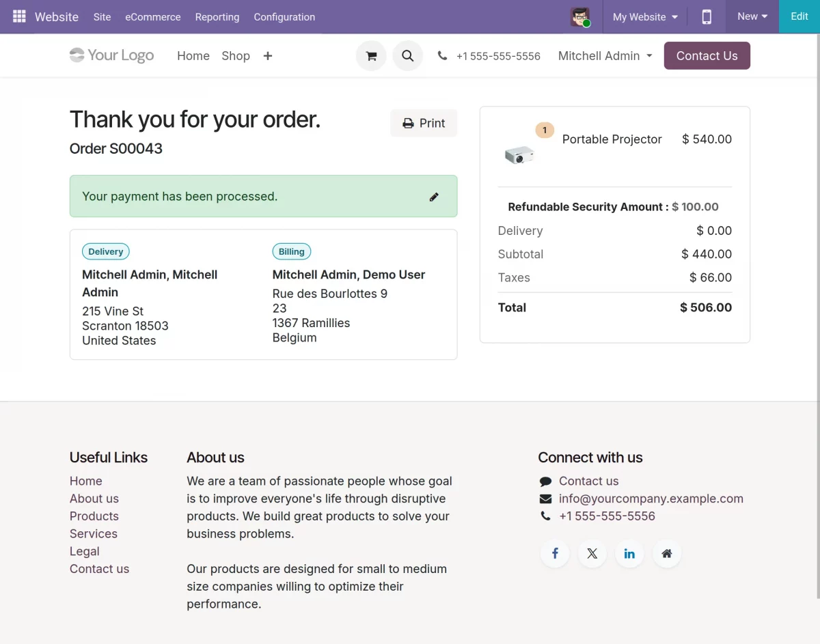Image resolution: width=820 pixels, height=644 pixels.
Task: Open the Products footer link
Action: coord(94,516)
